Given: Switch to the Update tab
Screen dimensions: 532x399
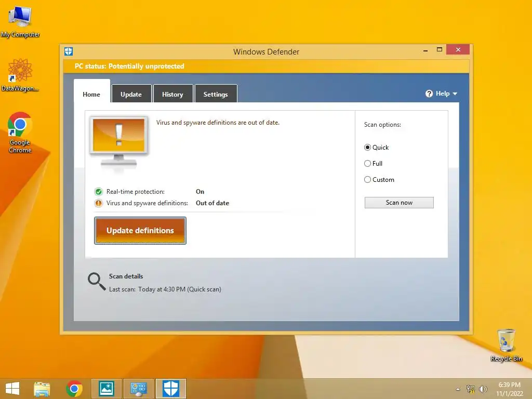Looking at the screenshot, I should [x=131, y=94].
